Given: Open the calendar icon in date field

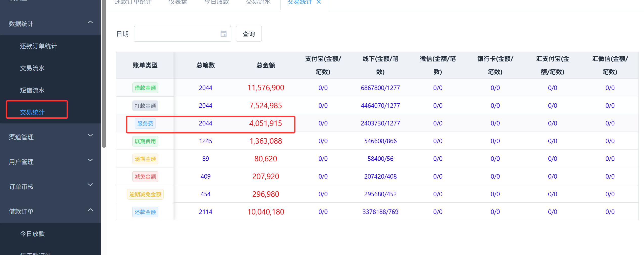Looking at the screenshot, I should point(223,34).
